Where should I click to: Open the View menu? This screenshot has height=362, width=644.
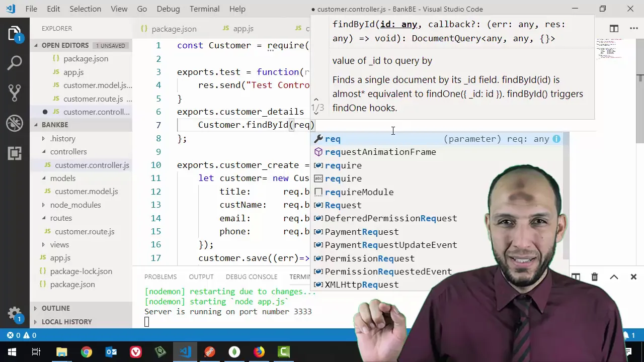pyautogui.click(x=119, y=9)
